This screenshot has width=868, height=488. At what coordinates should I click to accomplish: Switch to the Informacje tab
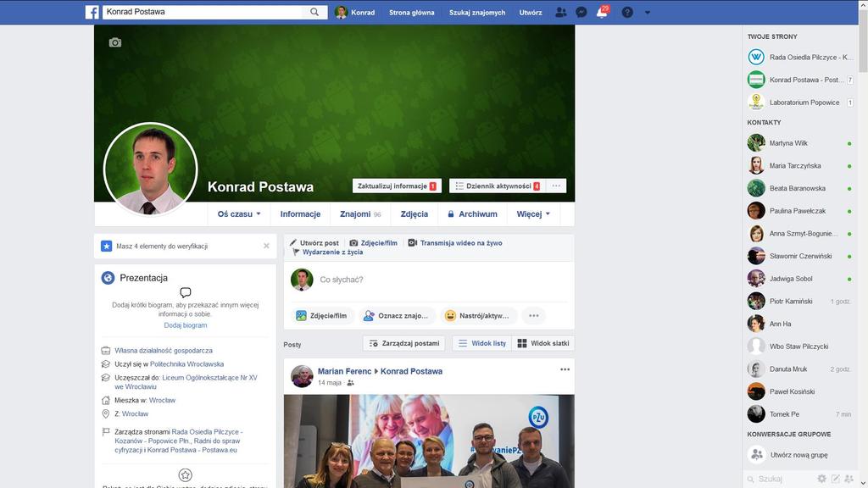coord(301,214)
